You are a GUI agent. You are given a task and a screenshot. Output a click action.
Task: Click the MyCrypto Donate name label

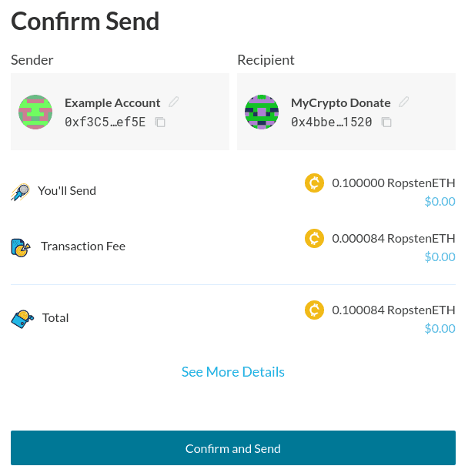pos(341,103)
